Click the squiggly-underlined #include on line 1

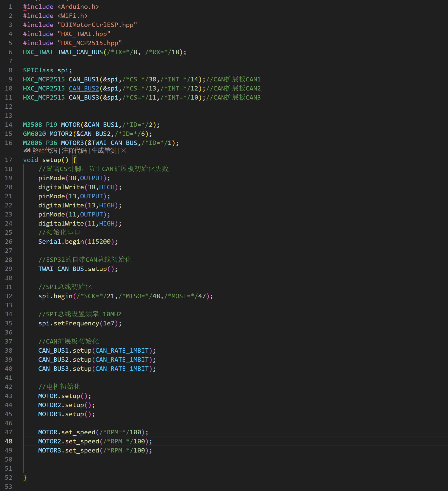click(x=38, y=7)
